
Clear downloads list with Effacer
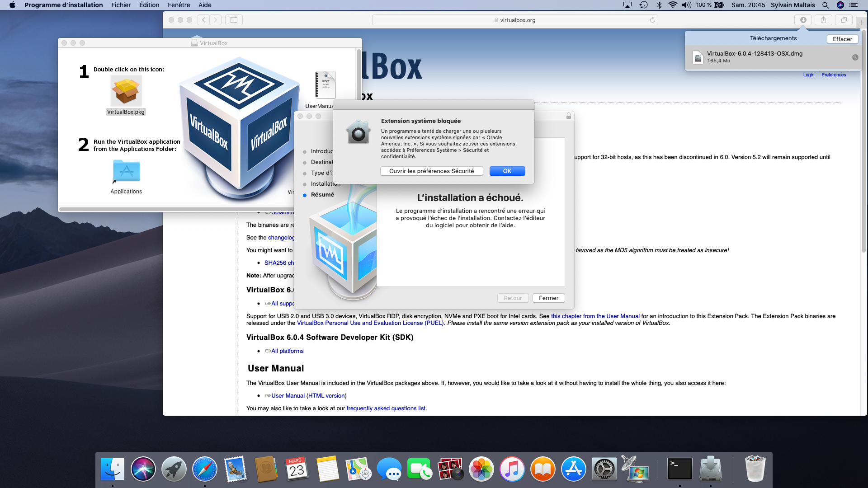842,39
